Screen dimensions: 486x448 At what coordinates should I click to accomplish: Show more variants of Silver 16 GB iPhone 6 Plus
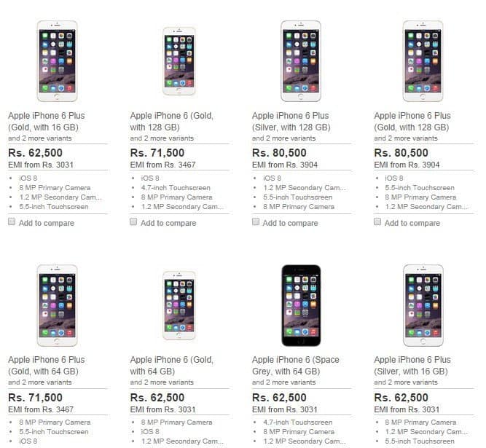click(406, 382)
